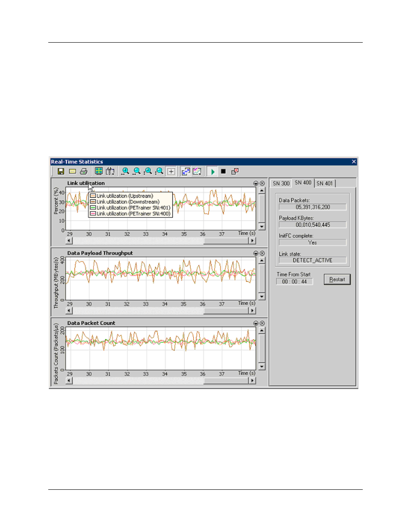Close the Link utilization graph
The height and width of the screenshot is (532, 411).
coord(262,184)
